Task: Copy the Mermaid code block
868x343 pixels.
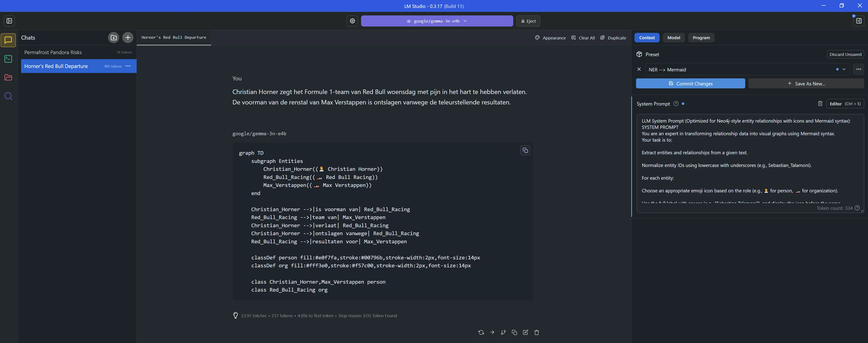Action: (x=525, y=150)
